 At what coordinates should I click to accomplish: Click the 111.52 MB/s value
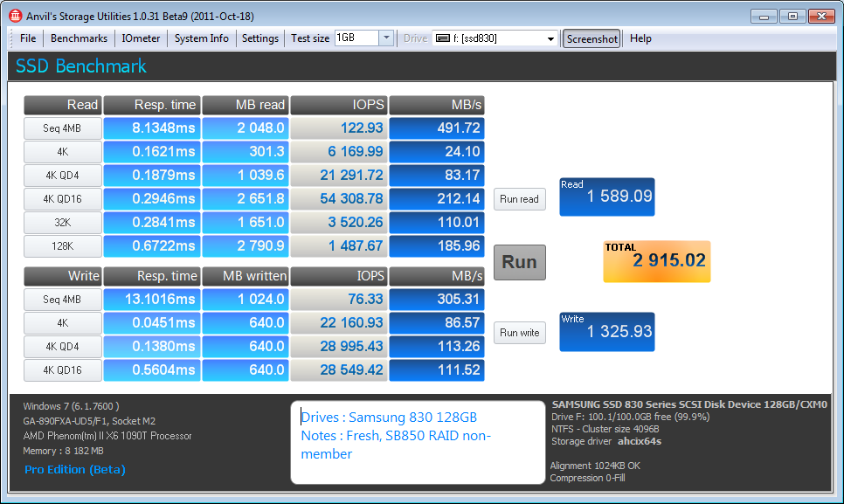(x=437, y=370)
